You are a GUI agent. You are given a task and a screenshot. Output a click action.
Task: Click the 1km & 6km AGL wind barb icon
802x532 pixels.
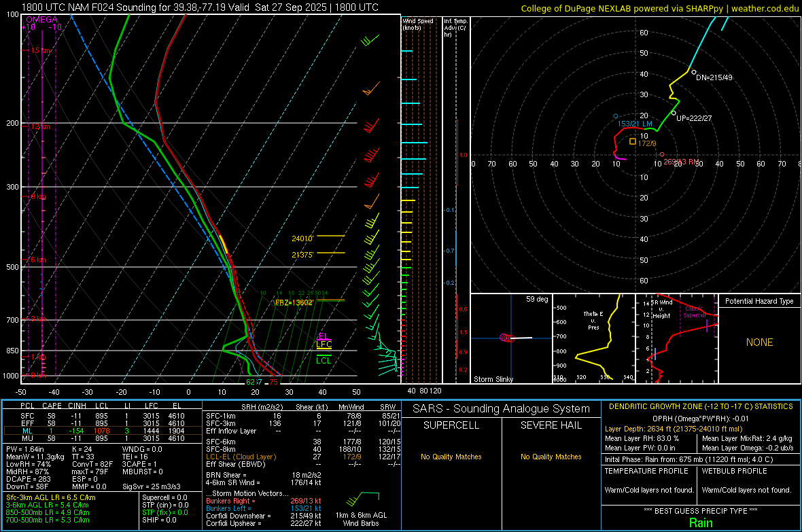[x=362, y=499]
